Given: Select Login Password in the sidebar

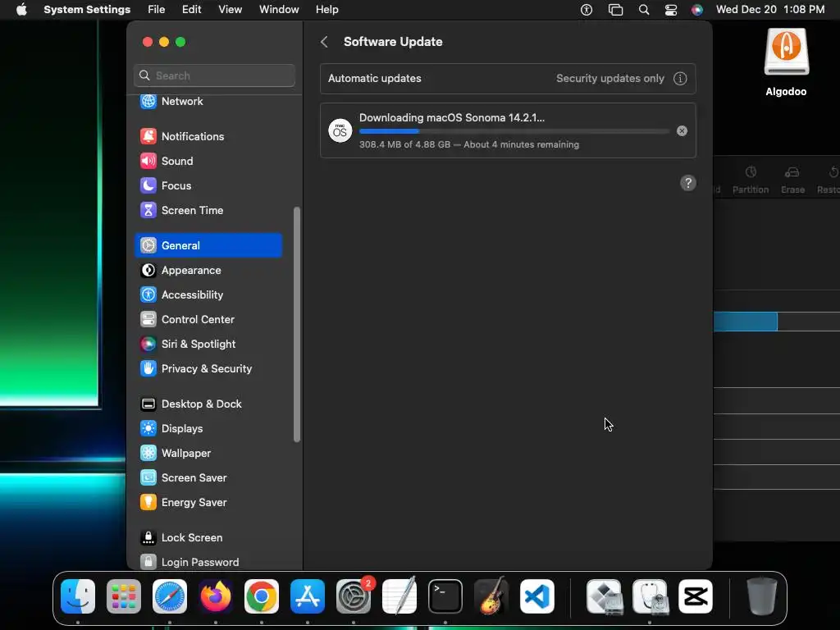Looking at the screenshot, I should click(x=208, y=562).
